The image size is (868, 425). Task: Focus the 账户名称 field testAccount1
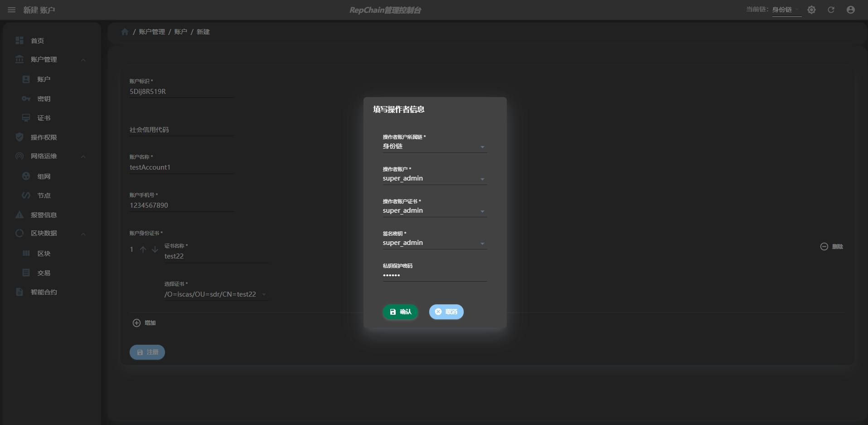182,167
